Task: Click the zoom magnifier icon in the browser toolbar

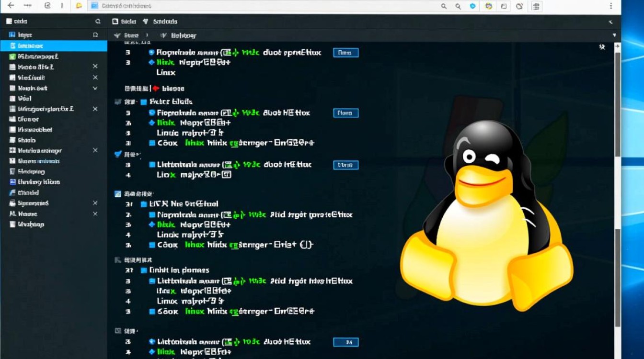Action: 444,6
